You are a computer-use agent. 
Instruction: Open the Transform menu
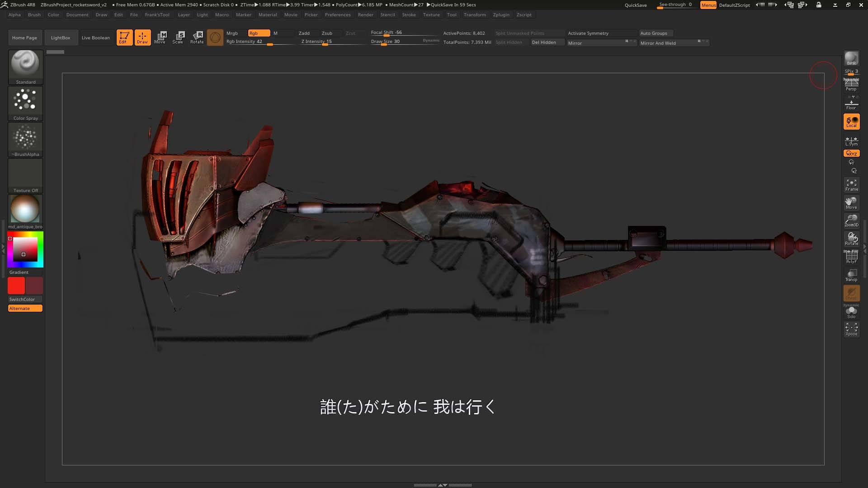point(475,14)
